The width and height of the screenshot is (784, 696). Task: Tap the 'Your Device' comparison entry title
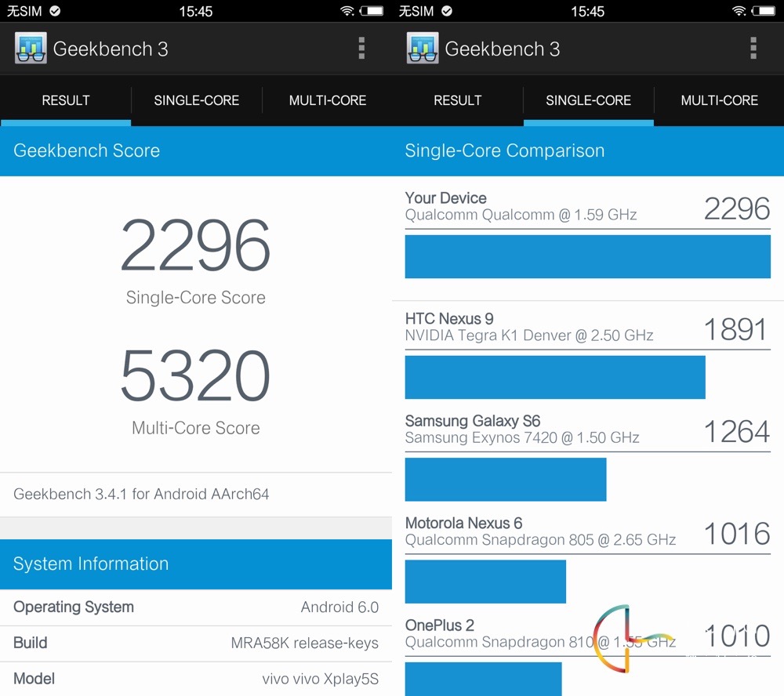pos(445,198)
